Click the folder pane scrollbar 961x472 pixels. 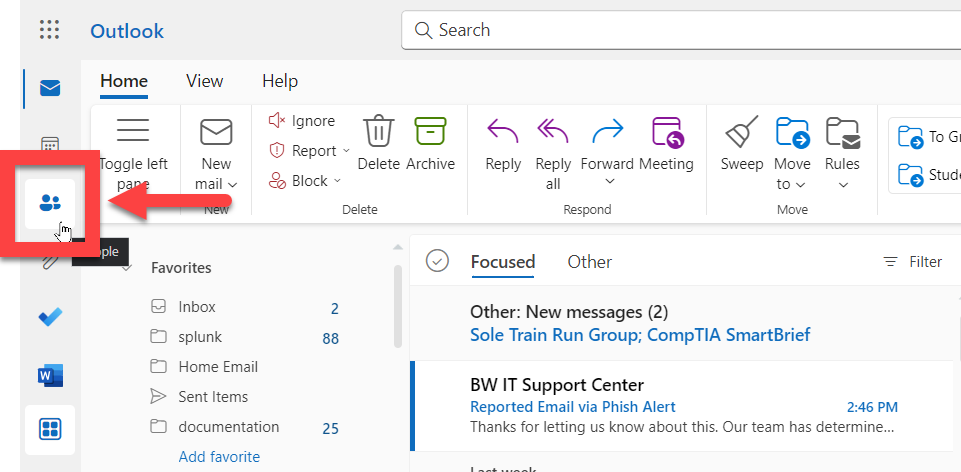click(x=398, y=305)
